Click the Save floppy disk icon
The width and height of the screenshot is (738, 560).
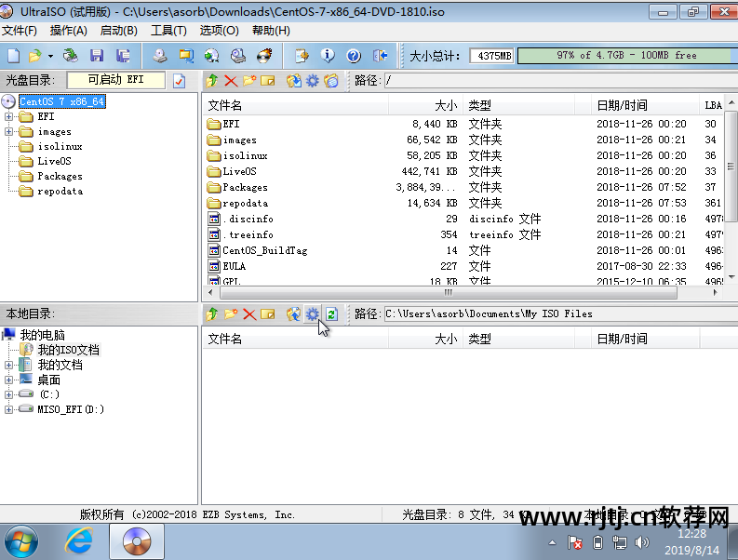tap(97, 56)
